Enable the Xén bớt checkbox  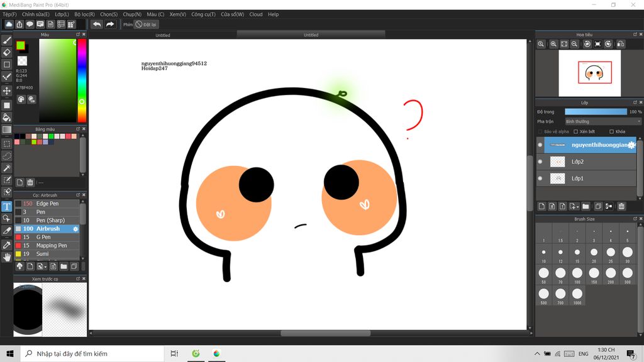[576, 132]
